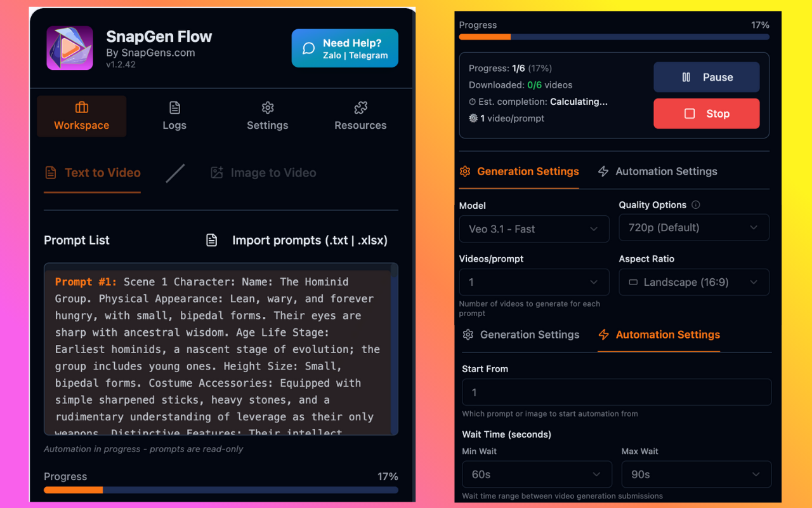Click the grey gear icon in lower Generation Settings
812x508 pixels.
tap(468, 335)
